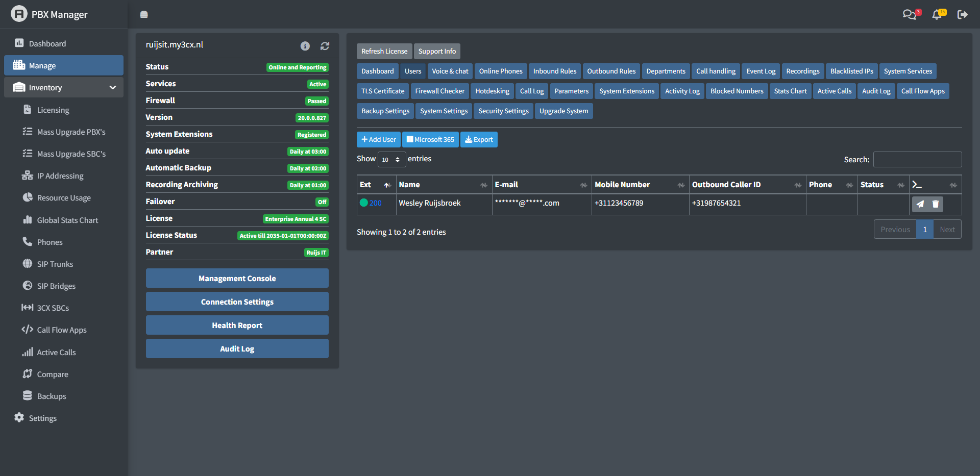The width and height of the screenshot is (980, 476).
Task: Click the logout icon
Action: (x=962, y=14)
